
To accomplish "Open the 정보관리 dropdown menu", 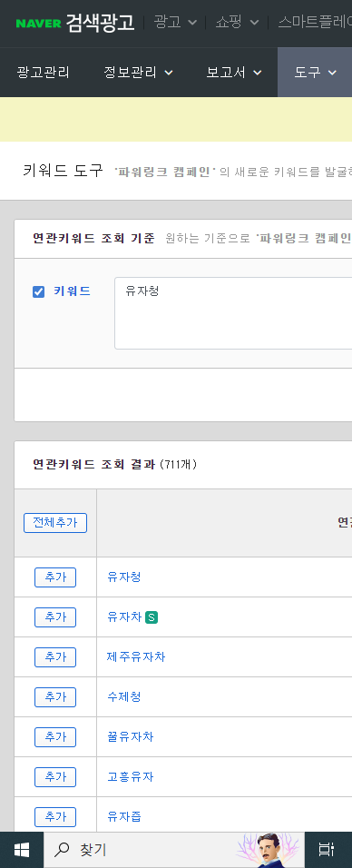I will [x=139, y=73].
